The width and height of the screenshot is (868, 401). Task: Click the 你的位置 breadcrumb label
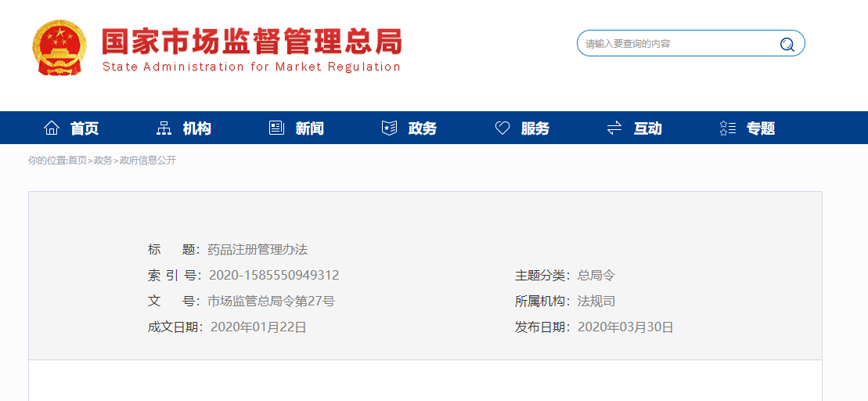48,161
